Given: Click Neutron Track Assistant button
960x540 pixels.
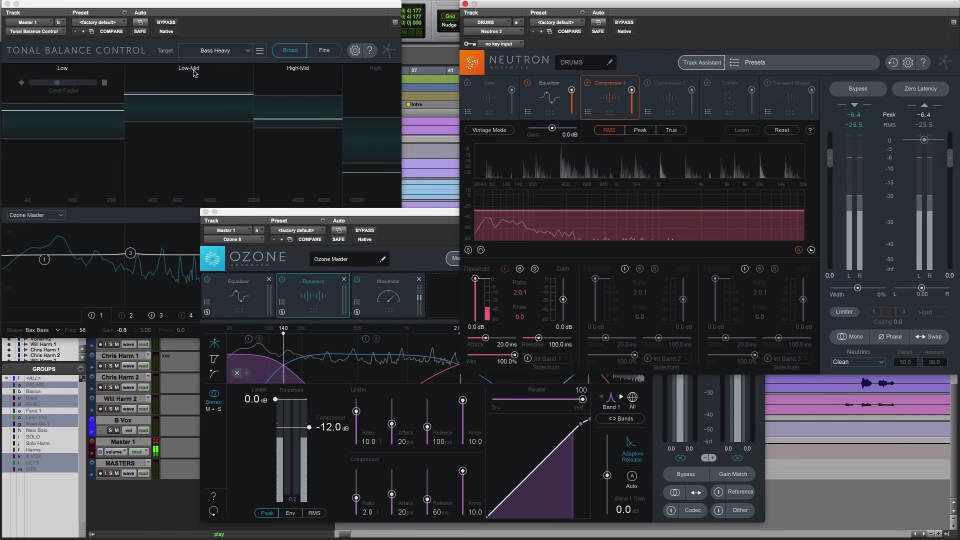Looking at the screenshot, I should click(x=702, y=62).
